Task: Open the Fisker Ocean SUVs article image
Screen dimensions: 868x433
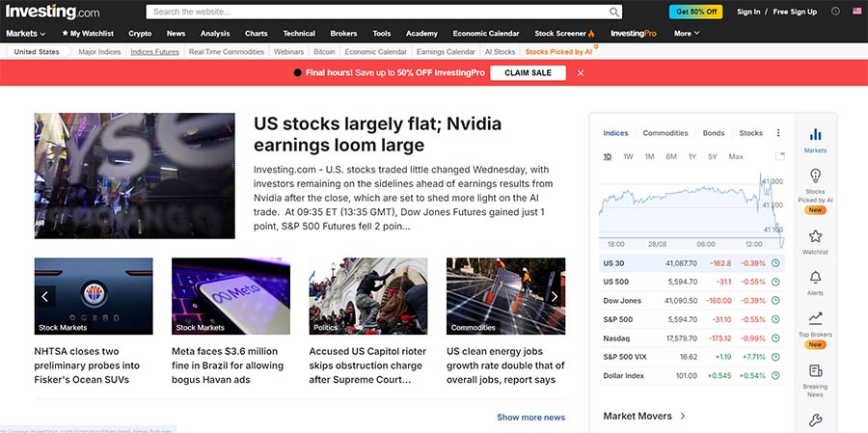Action: pyautogui.click(x=94, y=296)
